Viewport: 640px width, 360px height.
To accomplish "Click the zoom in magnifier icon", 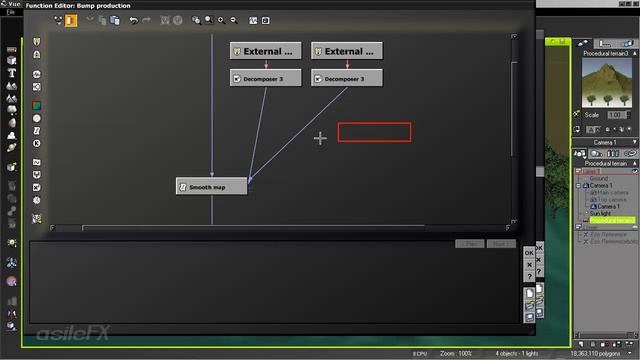I will pos(221,20).
